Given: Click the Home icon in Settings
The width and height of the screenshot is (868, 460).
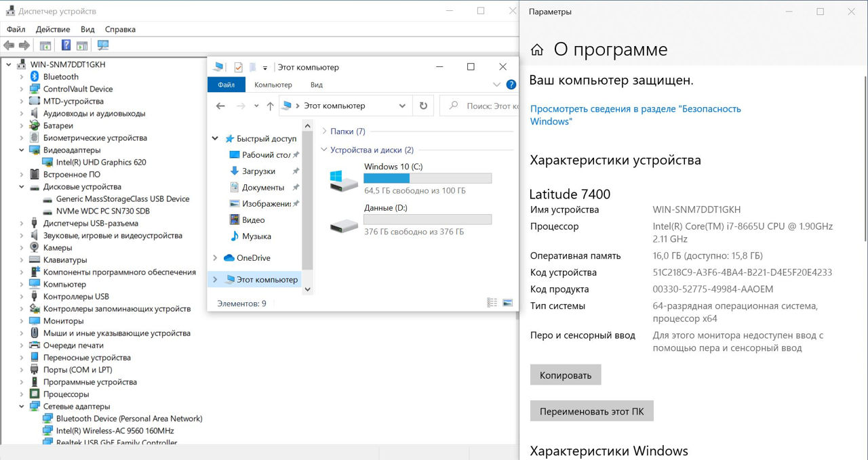Looking at the screenshot, I should point(537,50).
